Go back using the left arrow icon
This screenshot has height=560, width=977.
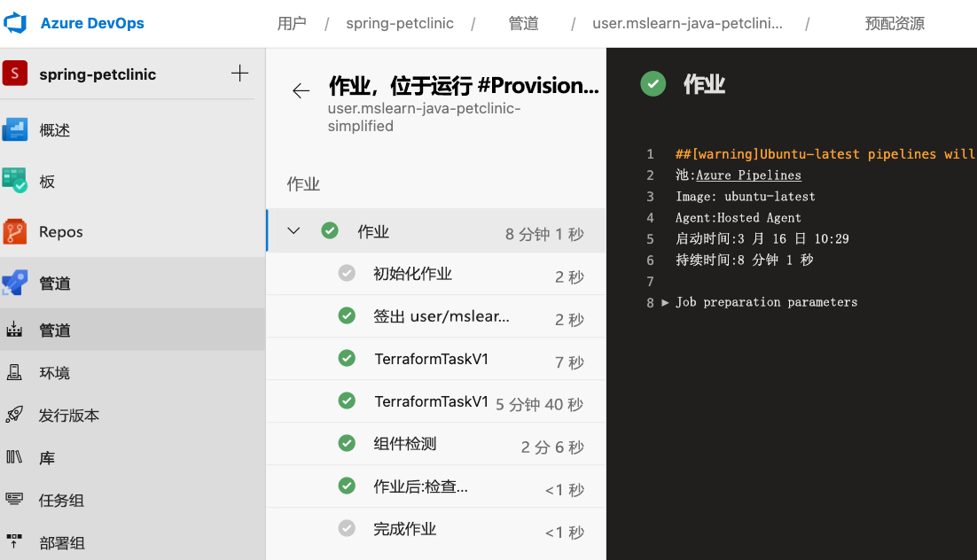click(301, 91)
